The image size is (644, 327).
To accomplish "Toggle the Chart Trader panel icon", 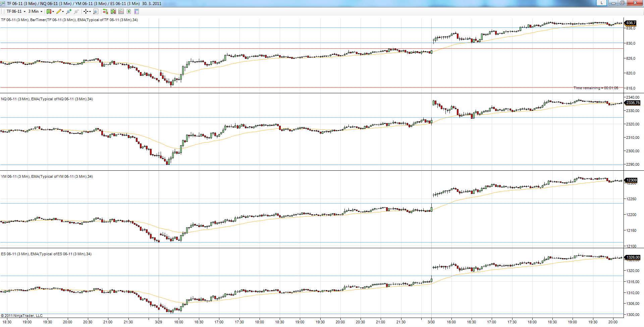I will tap(105, 11).
